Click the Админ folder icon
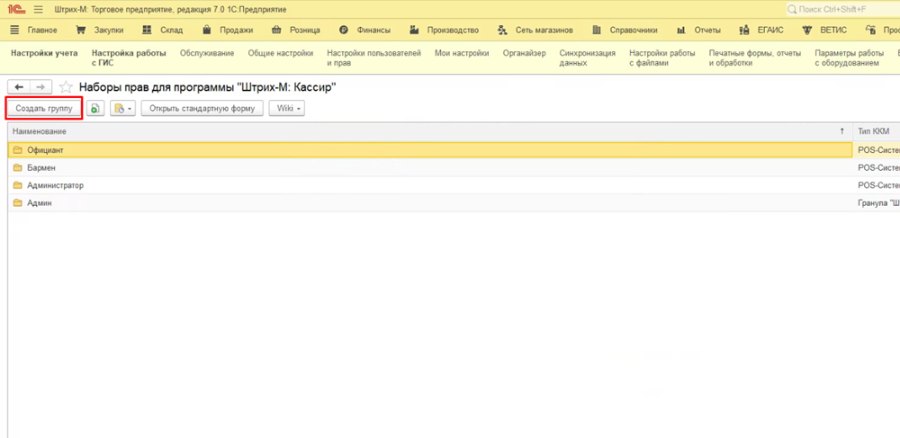This screenshot has width=900, height=438. click(17, 203)
